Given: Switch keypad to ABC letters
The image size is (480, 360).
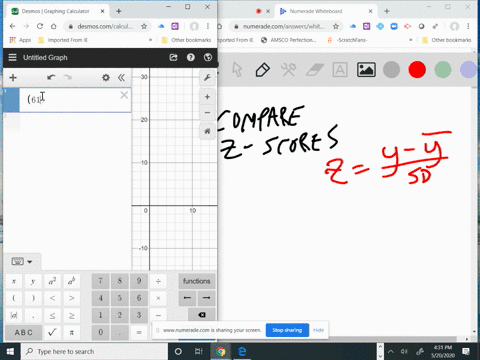Looking at the screenshot, I should tap(24, 332).
